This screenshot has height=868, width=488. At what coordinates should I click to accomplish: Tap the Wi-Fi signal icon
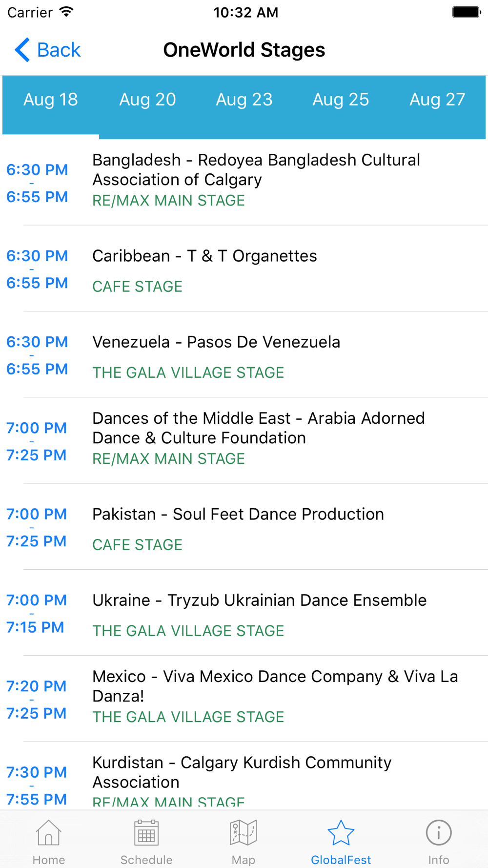point(66,12)
